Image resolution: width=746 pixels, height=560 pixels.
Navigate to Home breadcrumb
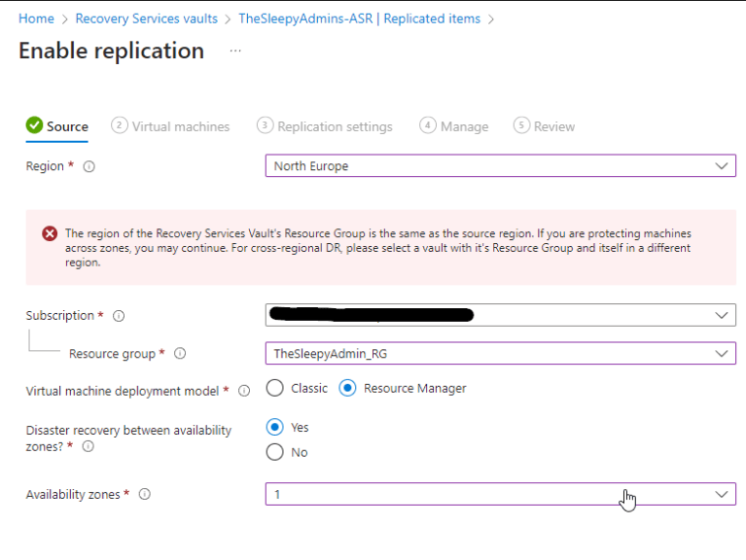pos(36,18)
